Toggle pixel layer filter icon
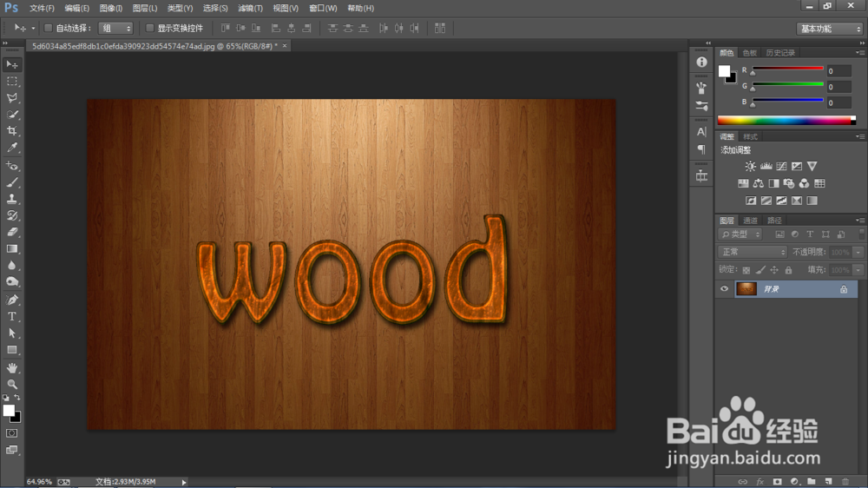Image resolution: width=868 pixels, height=488 pixels. pyautogui.click(x=779, y=234)
